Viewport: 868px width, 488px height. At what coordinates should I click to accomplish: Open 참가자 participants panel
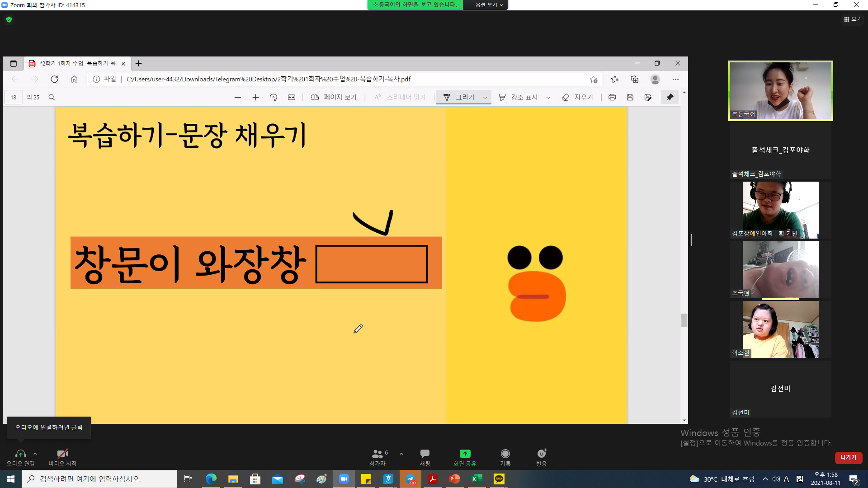coord(378,457)
